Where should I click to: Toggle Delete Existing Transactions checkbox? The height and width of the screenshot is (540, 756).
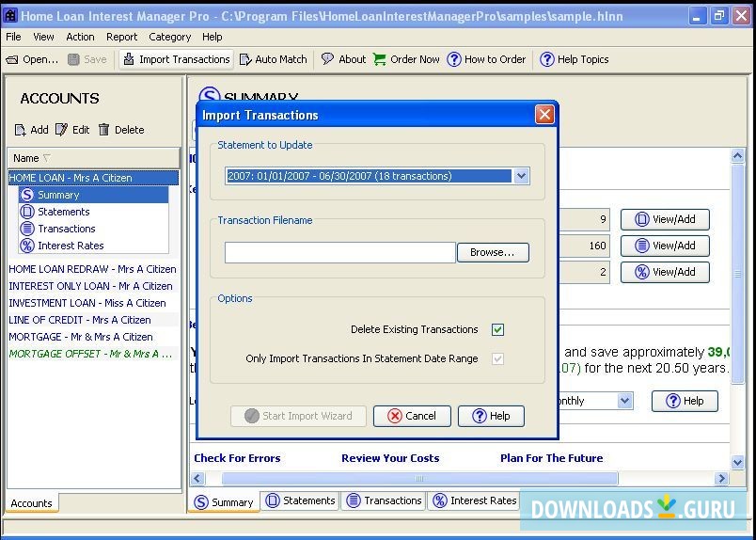coord(497,329)
